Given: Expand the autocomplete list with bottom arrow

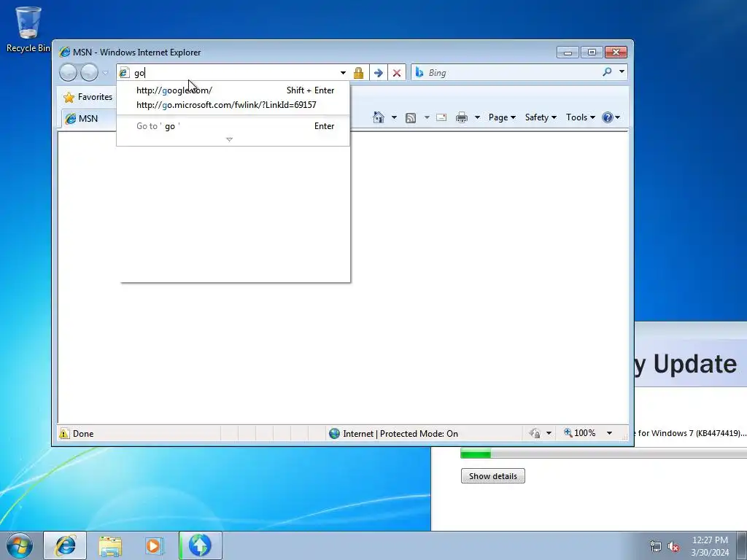Looking at the screenshot, I should [x=229, y=139].
